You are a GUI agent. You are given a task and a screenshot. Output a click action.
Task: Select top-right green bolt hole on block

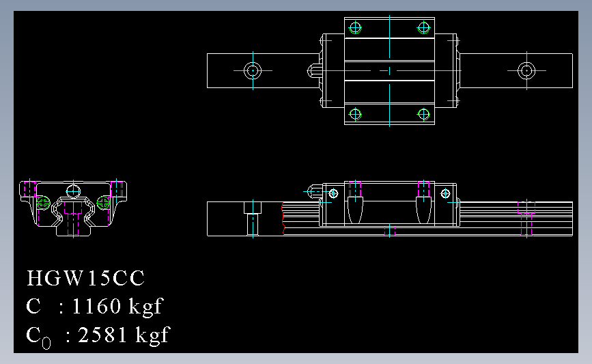[423, 28]
